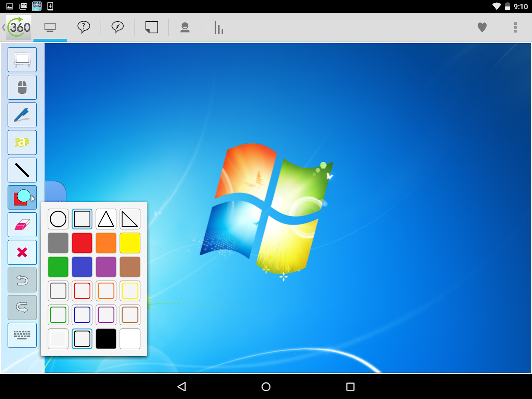Open the colorful game notification icon

[36, 6]
